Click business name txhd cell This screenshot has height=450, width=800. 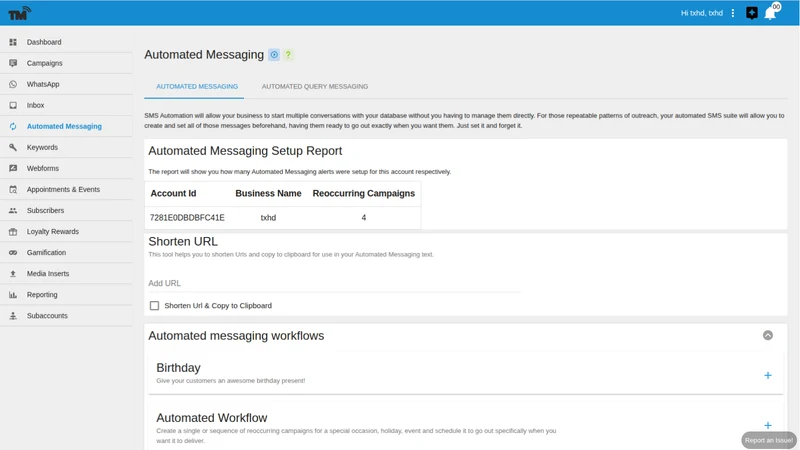(268, 217)
